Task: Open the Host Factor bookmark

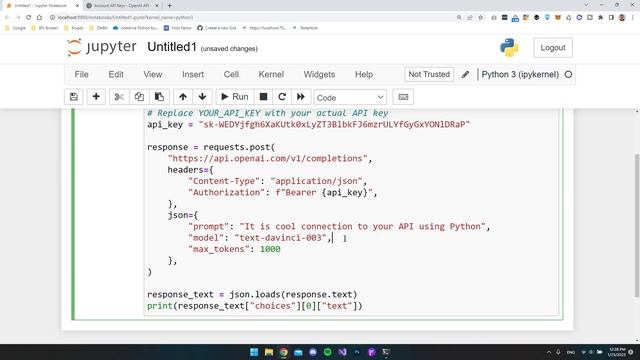Action: click(178, 28)
